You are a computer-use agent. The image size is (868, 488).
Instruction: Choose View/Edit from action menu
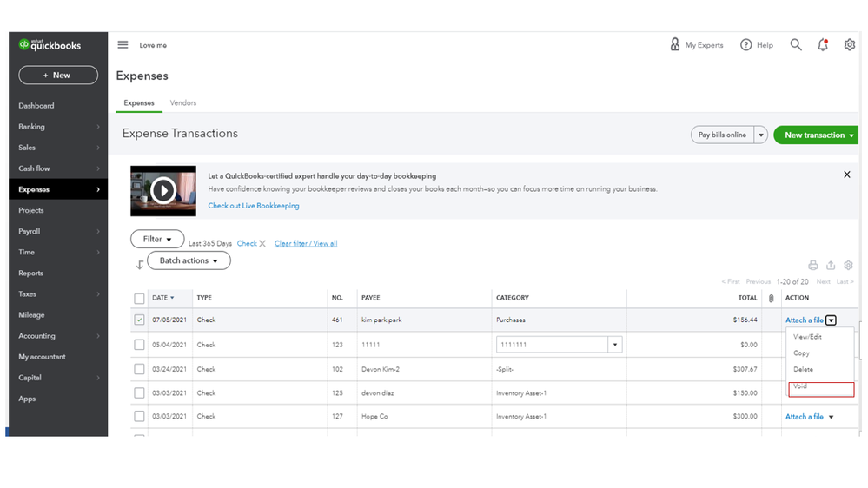[x=807, y=336]
